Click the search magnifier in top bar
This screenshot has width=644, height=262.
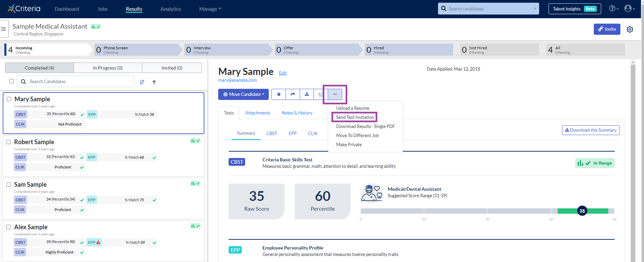pyautogui.click(x=444, y=9)
